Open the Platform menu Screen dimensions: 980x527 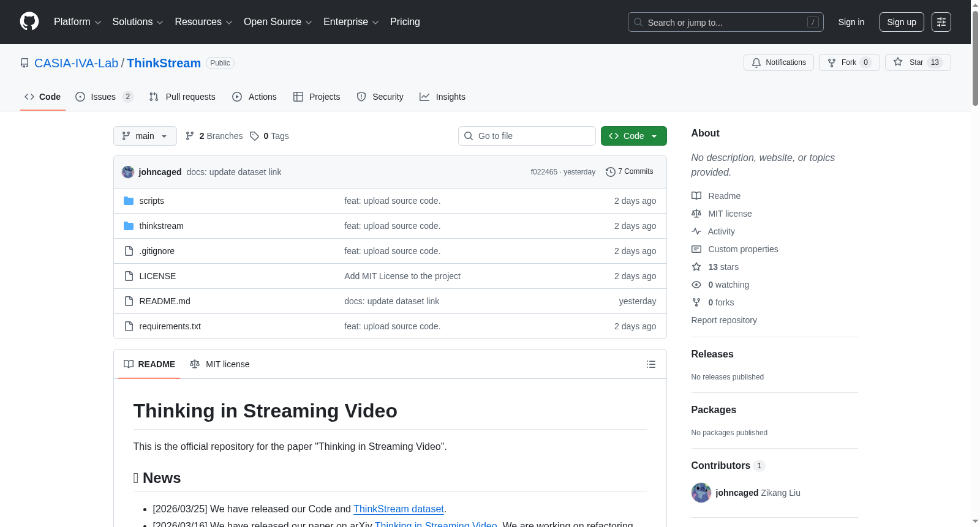[x=77, y=22]
